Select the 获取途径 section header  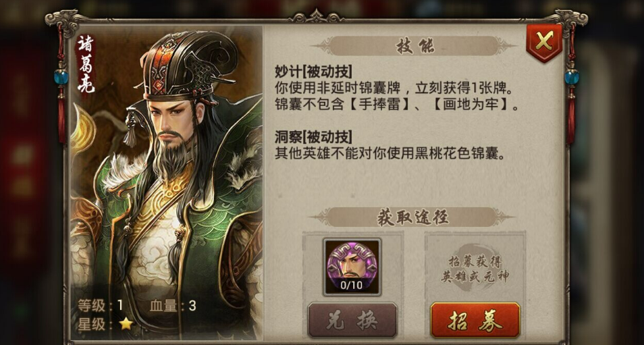[412, 217]
